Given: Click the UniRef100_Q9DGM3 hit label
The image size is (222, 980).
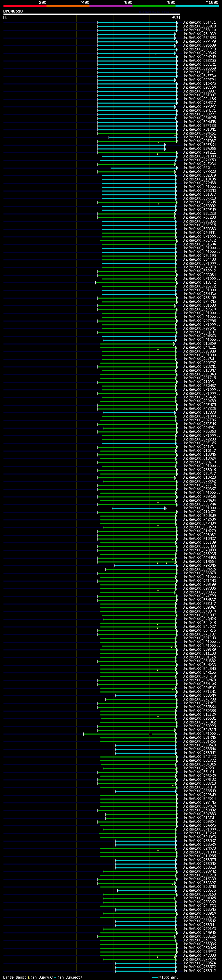Looking at the screenshot, I should coord(199,191).
